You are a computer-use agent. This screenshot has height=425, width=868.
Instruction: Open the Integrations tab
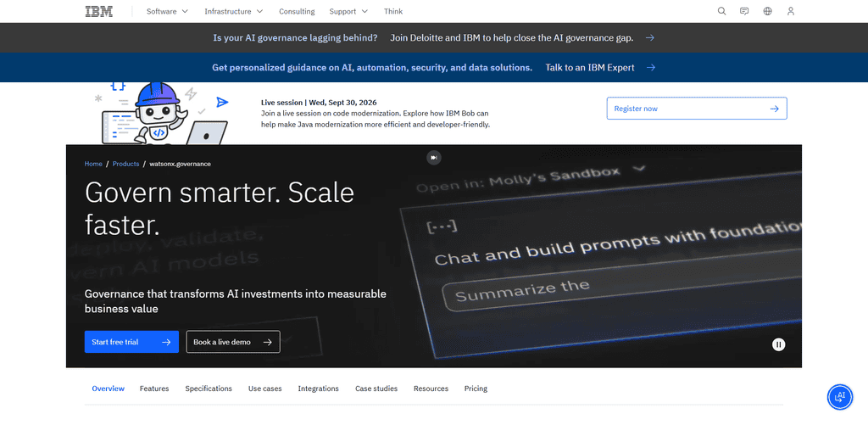click(x=319, y=389)
